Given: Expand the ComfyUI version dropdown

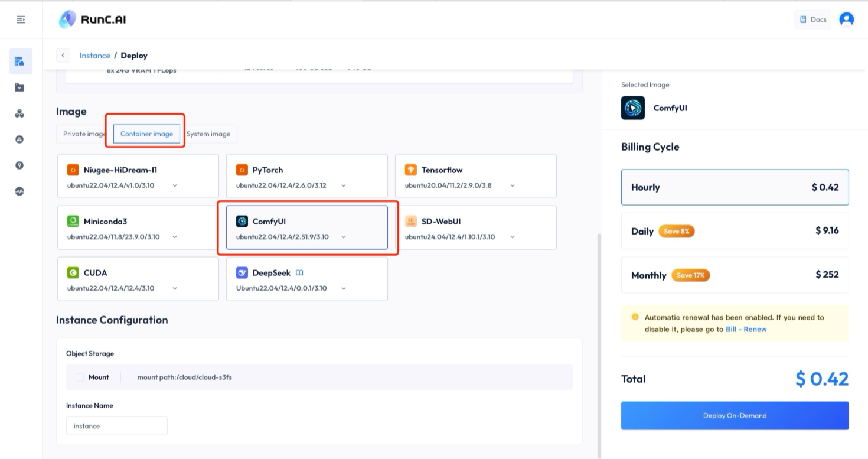Looking at the screenshot, I should click(343, 237).
